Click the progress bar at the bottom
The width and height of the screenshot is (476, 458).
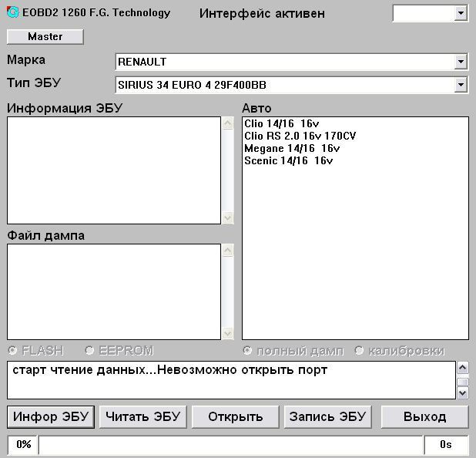click(x=231, y=445)
